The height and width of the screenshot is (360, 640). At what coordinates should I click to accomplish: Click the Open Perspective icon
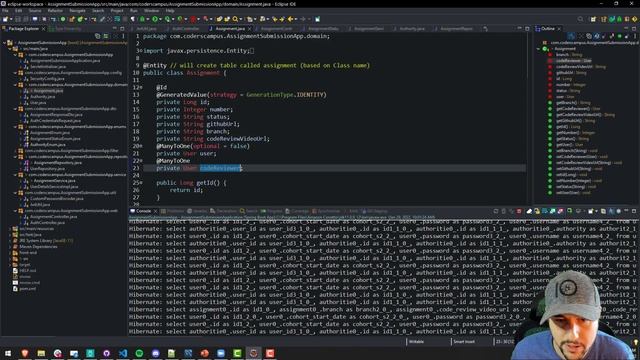pyautogui.click(x=593, y=19)
